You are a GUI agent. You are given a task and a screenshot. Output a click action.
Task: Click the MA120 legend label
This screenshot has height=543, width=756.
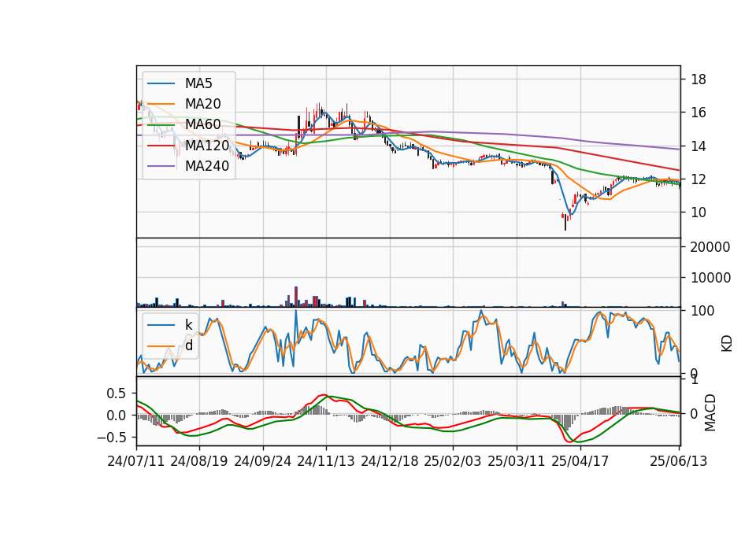click(x=207, y=145)
